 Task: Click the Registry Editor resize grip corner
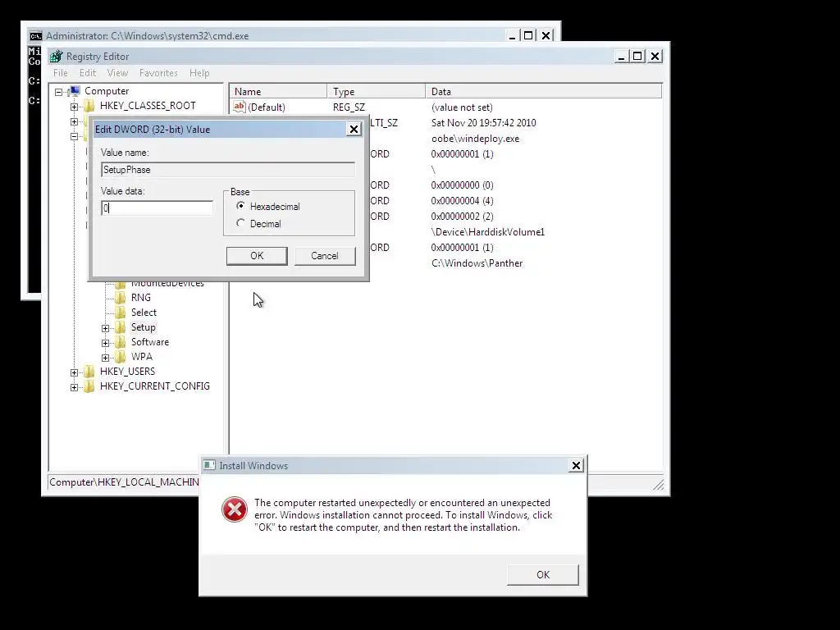tap(659, 484)
